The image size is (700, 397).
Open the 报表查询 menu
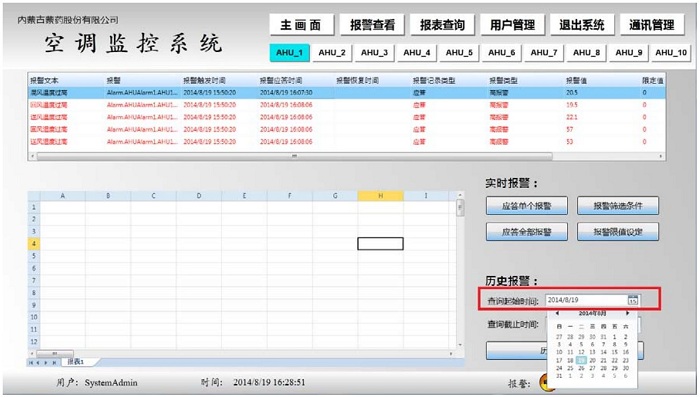(442, 25)
